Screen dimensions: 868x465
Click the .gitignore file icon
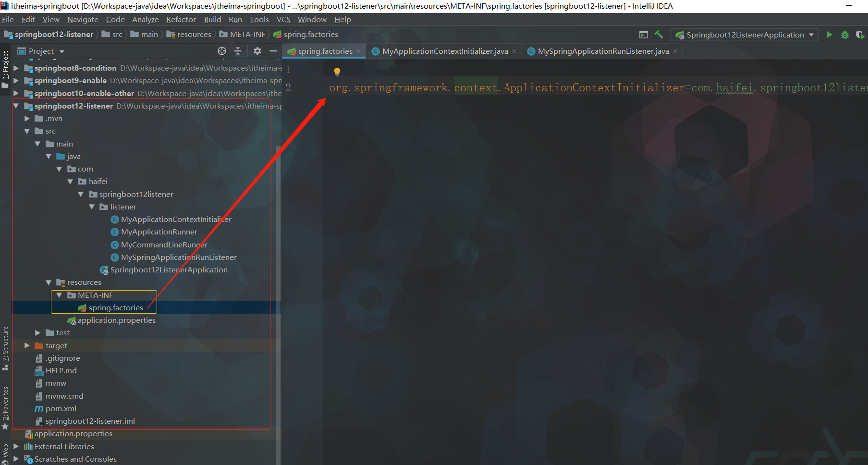(x=39, y=358)
